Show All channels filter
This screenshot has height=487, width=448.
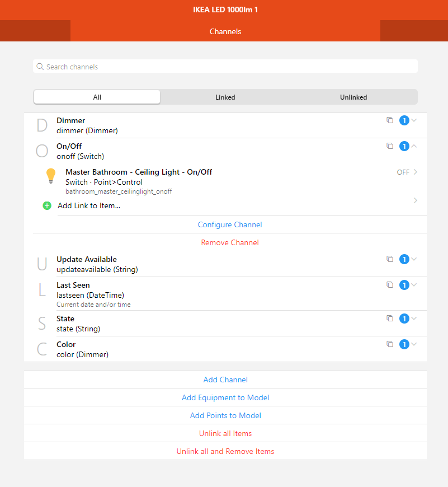pyautogui.click(x=97, y=97)
